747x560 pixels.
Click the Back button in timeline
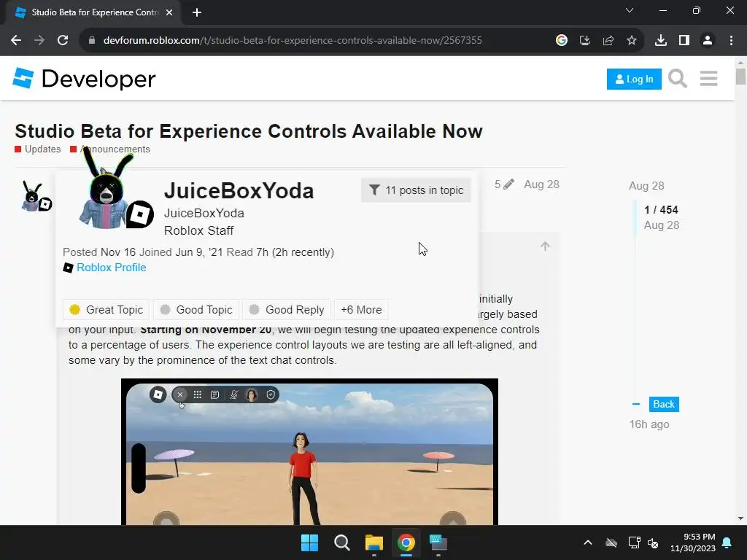(664, 404)
